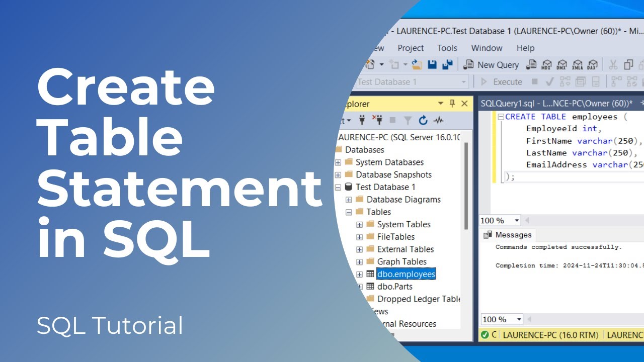Image resolution: width=644 pixels, height=362 pixels.
Task: Select the dbo.Parts table
Action: pos(394,287)
